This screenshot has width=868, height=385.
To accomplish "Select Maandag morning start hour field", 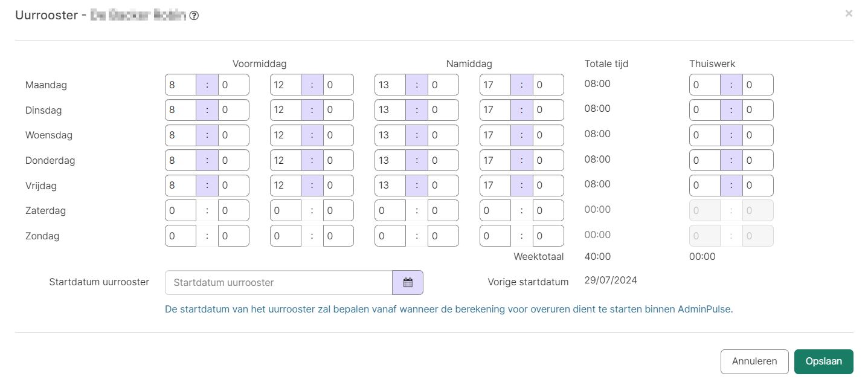I will point(181,85).
